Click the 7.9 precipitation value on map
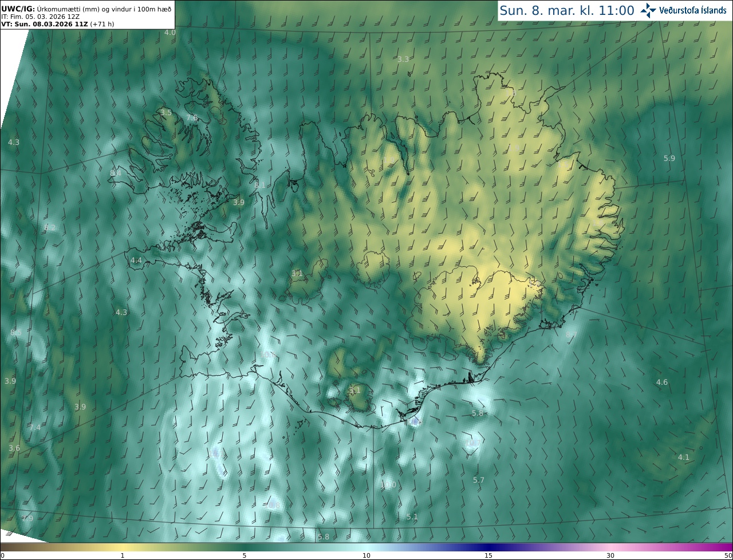 [27, 518]
